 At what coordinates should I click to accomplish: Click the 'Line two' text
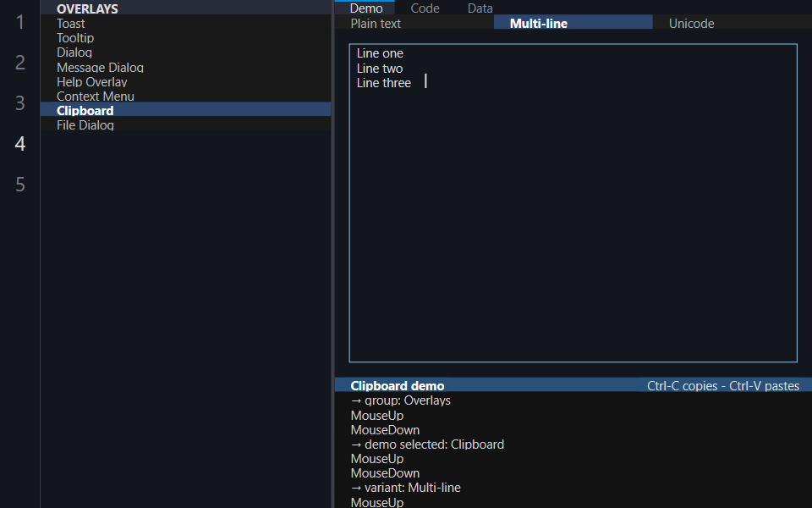[x=380, y=69]
